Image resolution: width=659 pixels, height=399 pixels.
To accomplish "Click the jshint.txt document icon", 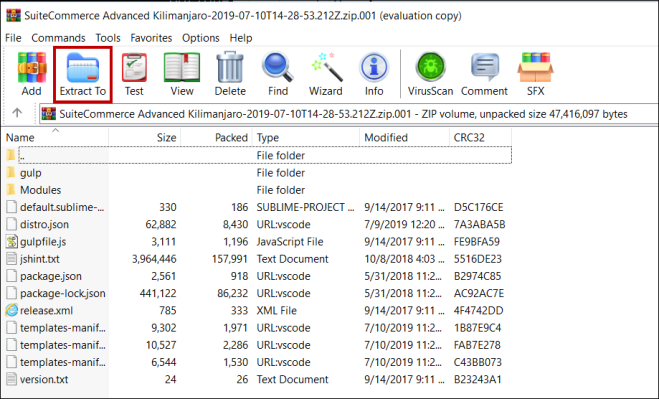I will (x=12, y=259).
